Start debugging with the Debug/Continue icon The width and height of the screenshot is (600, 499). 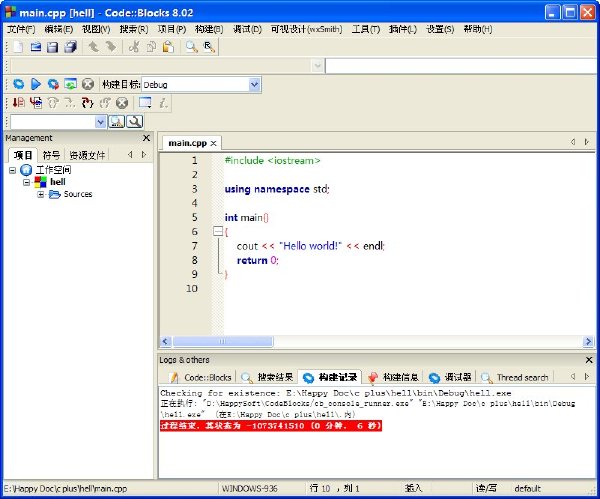point(18,103)
